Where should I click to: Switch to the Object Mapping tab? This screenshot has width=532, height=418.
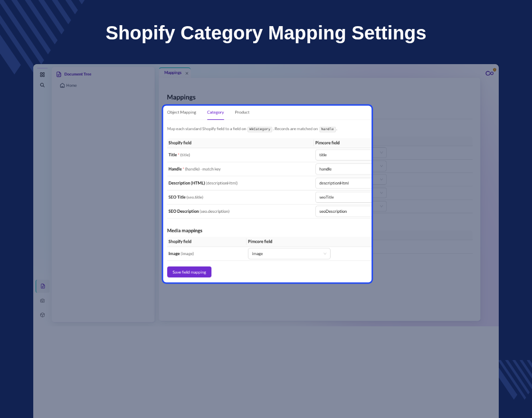coord(181,112)
